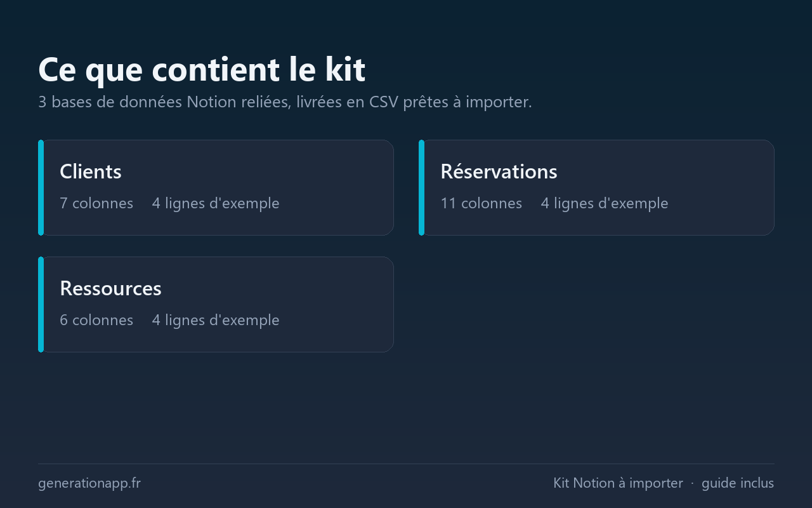The image size is (812, 508).
Task: Click the cyan accent bar on Clients card
Action: [x=41, y=187]
